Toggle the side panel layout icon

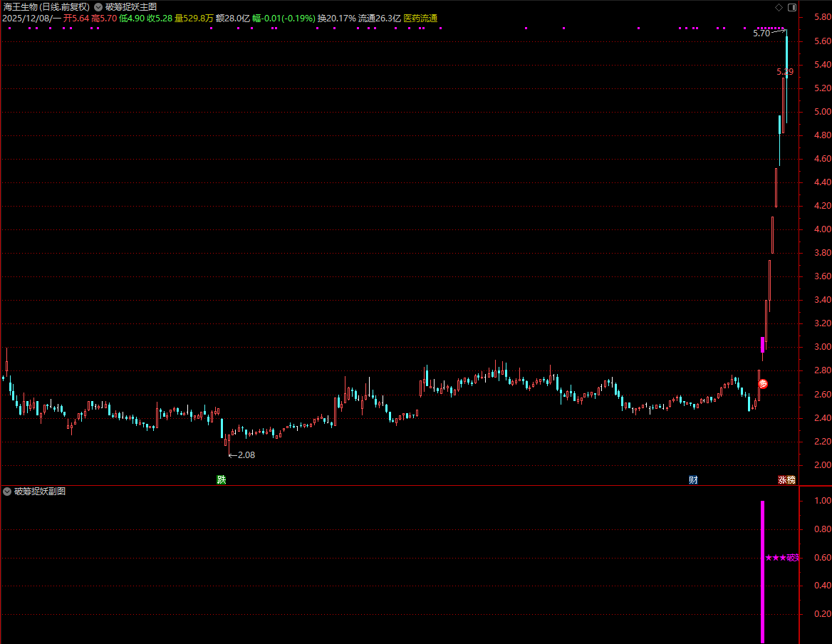point(791,7)
